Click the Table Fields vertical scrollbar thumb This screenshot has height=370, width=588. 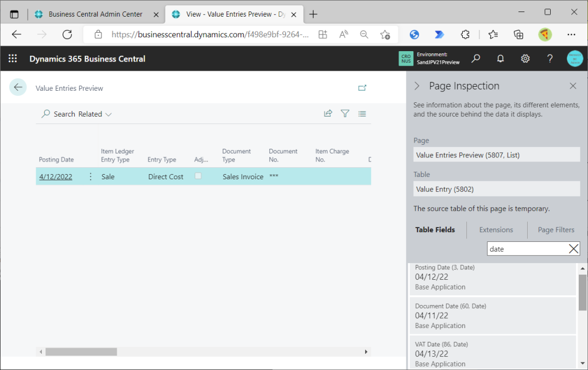[582, 292]
